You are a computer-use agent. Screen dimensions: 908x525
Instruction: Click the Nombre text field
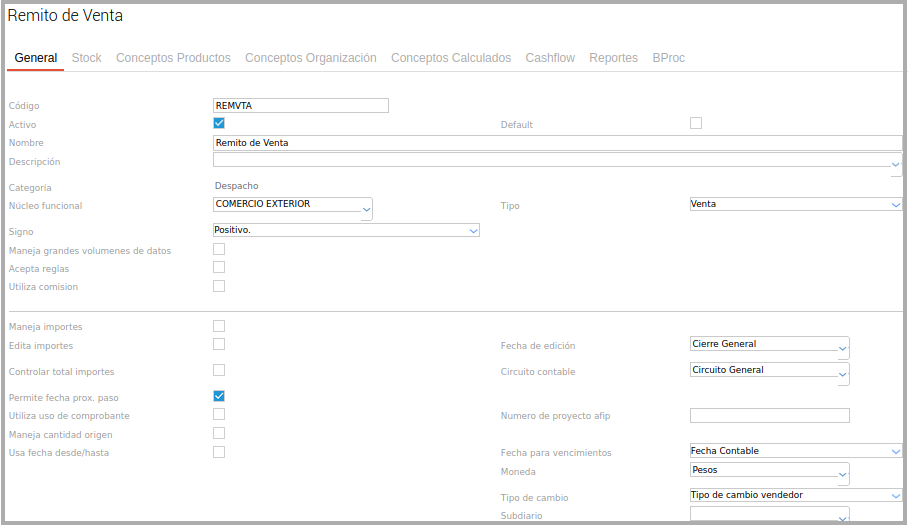click(556, 143)
